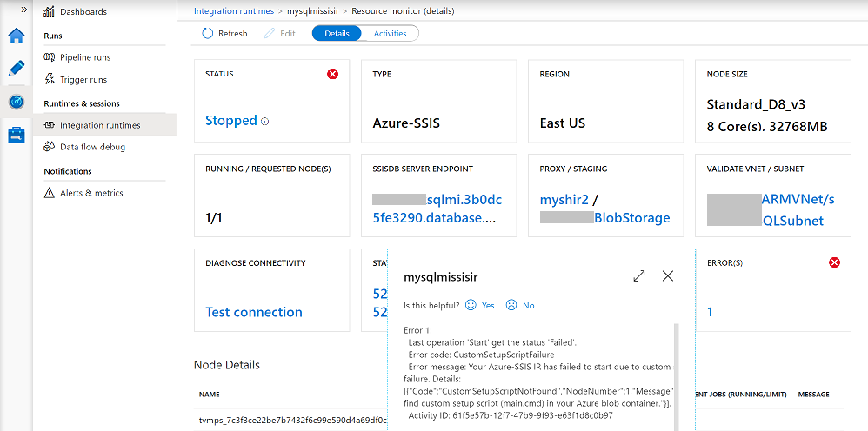Click the Error code: CustomSetupScriptFailure line
868x431 pixels.
coord(481,355)
